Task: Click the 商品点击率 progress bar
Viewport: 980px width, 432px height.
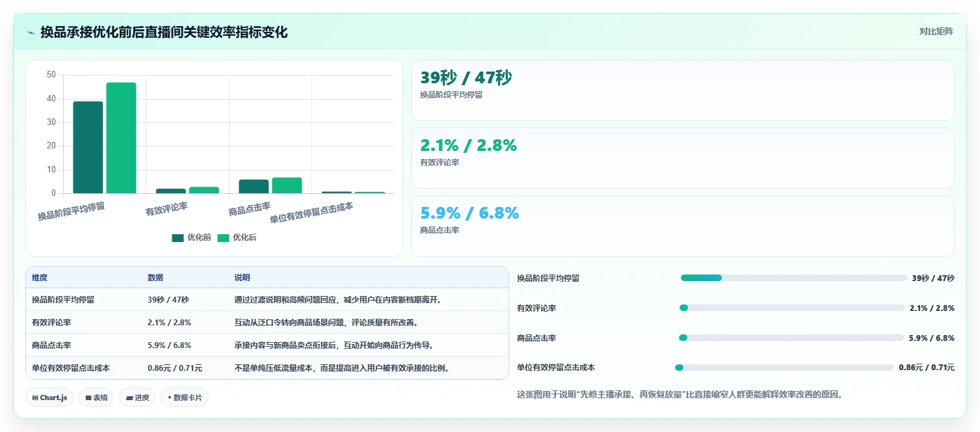Action: (791, 338)
